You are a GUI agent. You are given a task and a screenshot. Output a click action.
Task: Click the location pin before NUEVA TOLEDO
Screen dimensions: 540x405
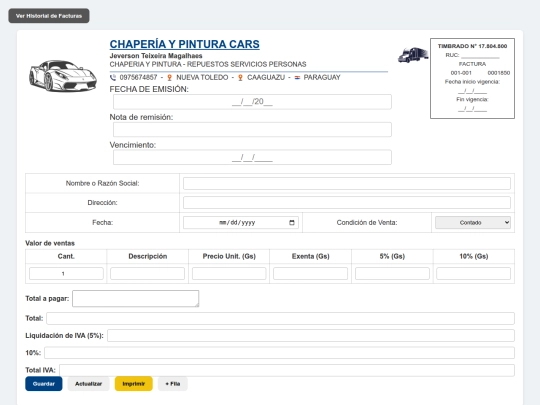point(169,77)
